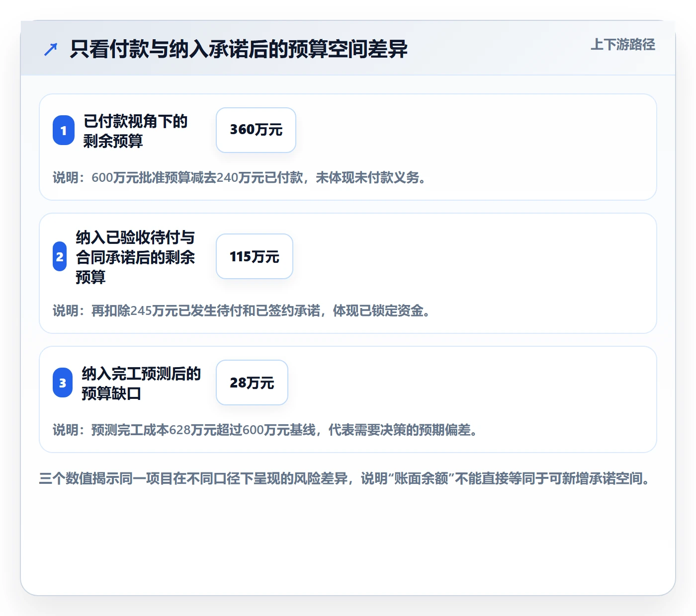Click the note starting 说明：再扣除245万元
Viewport: 696px width, 616px height.
[243, 311]
